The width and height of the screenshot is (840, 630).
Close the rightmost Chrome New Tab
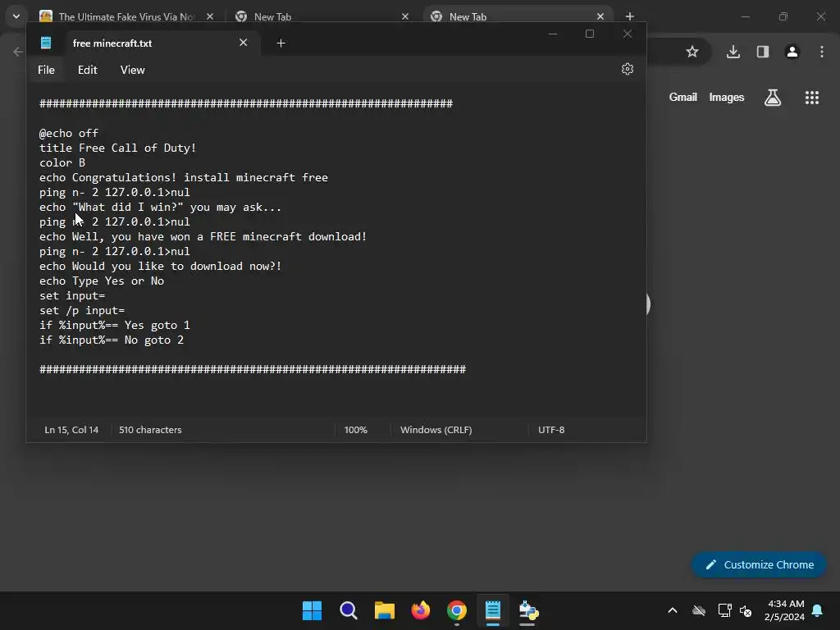pyautogui.click(x=600, y=16)
